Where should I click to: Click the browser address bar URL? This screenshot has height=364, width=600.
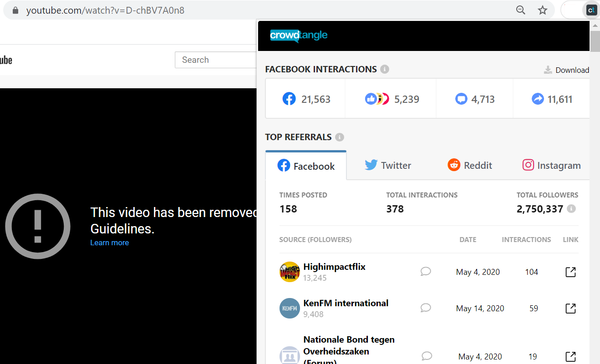click(x=105, y=10)
